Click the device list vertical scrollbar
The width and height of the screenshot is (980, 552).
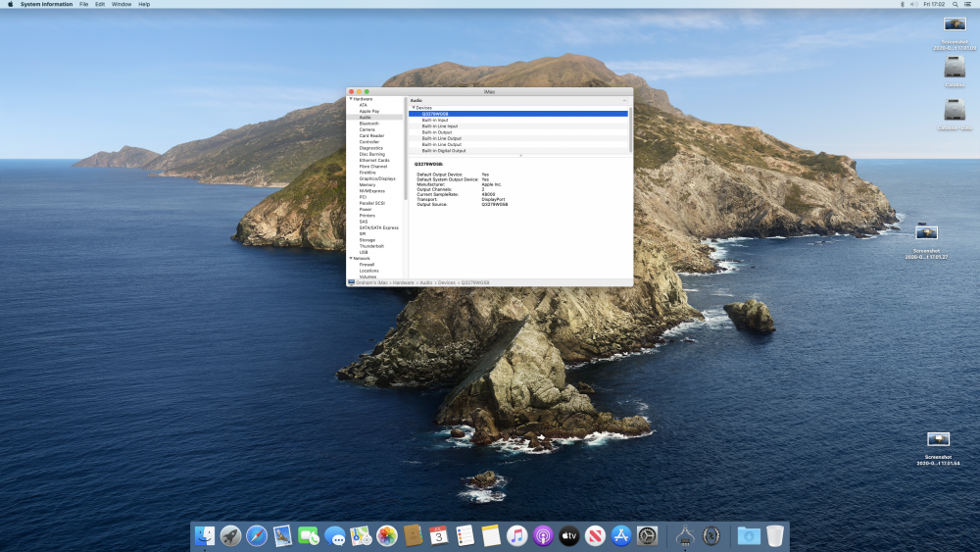(x=630, y=129)
